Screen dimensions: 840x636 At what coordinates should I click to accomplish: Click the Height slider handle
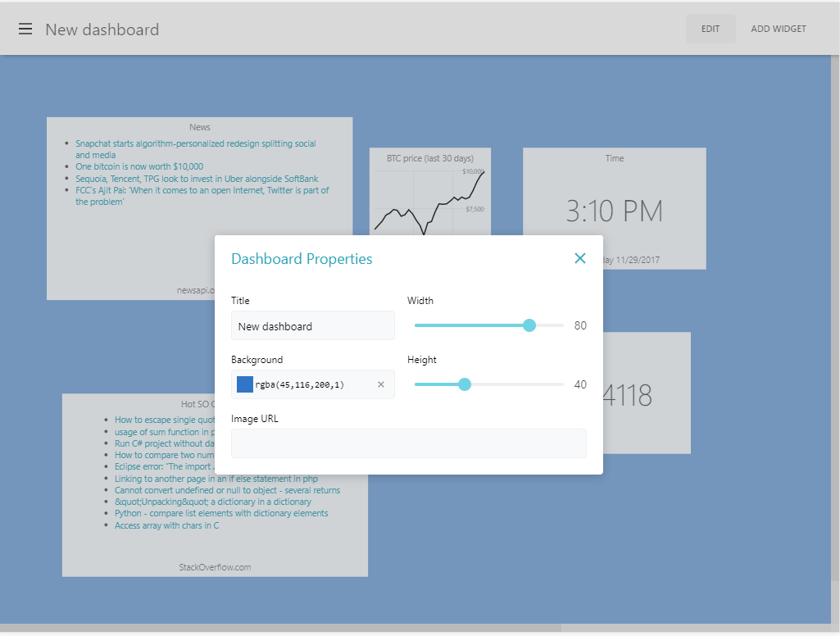465,384
